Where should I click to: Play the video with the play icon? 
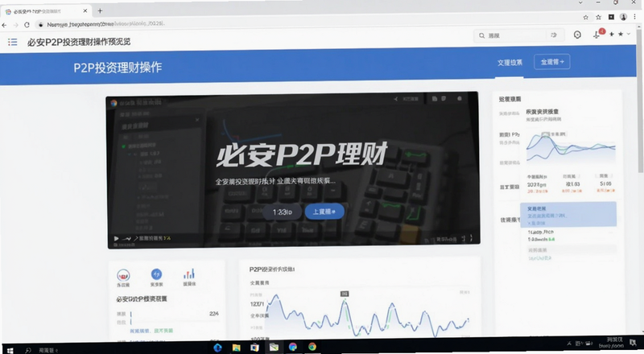pyautogui.click(x=116, y=239)
